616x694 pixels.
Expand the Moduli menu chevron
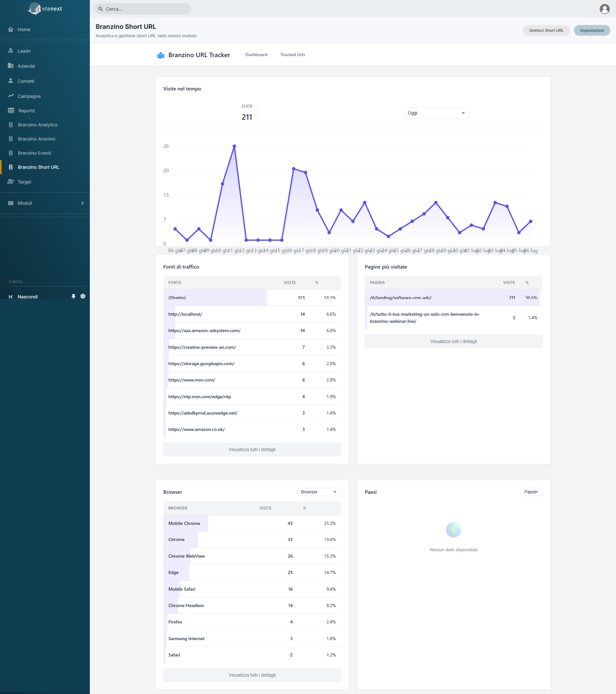click(82, 203)
